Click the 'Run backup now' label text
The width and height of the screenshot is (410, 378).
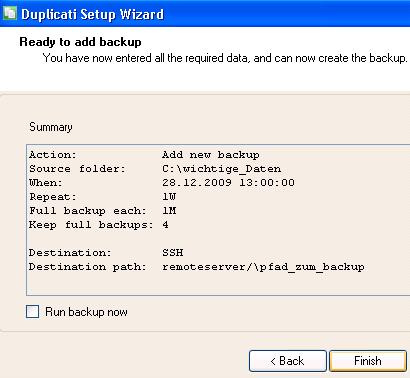pyautogui.click(x=86, y=312)
